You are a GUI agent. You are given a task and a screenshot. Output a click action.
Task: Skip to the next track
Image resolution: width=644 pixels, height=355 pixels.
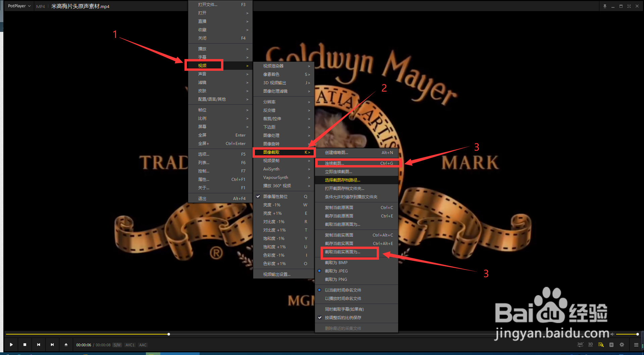point(52,345)
